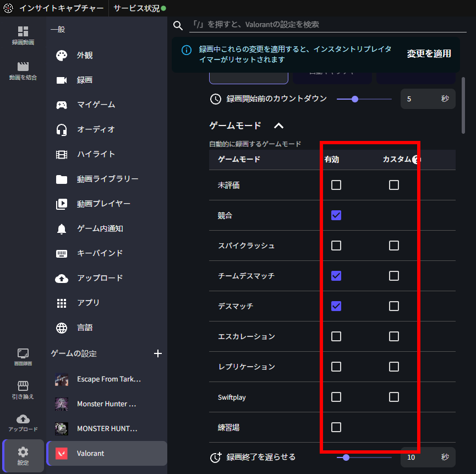
Task: Check カスタム box for チームデスマッチ
Action: 394,276
